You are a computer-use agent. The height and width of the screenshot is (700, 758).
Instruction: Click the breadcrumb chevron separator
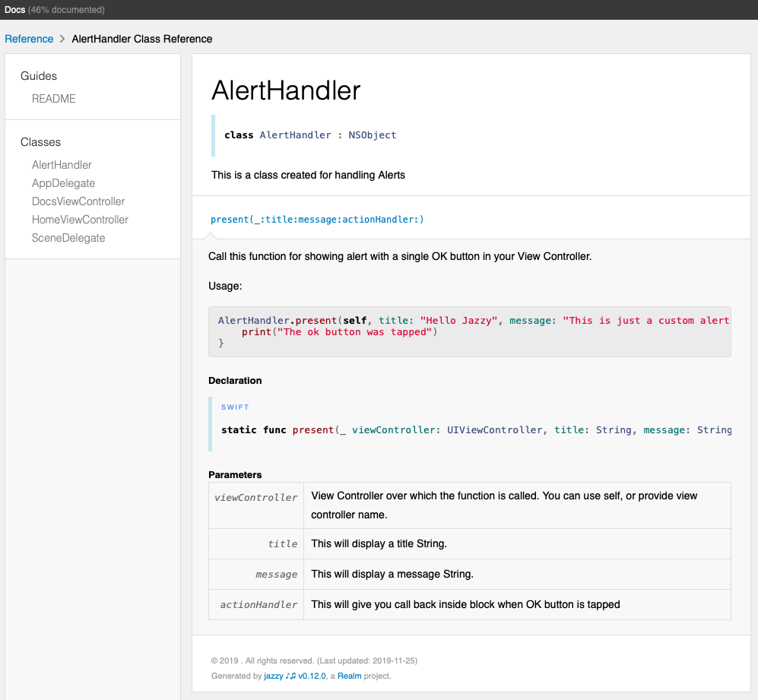[x=62, y=40]
